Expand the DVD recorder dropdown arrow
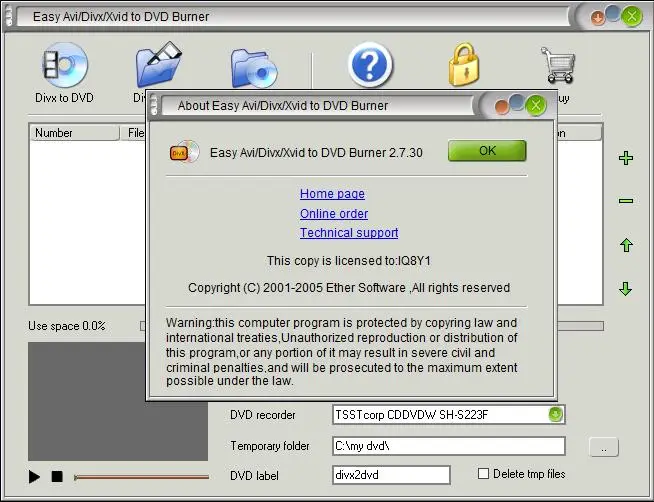 [x=555, y=414]
